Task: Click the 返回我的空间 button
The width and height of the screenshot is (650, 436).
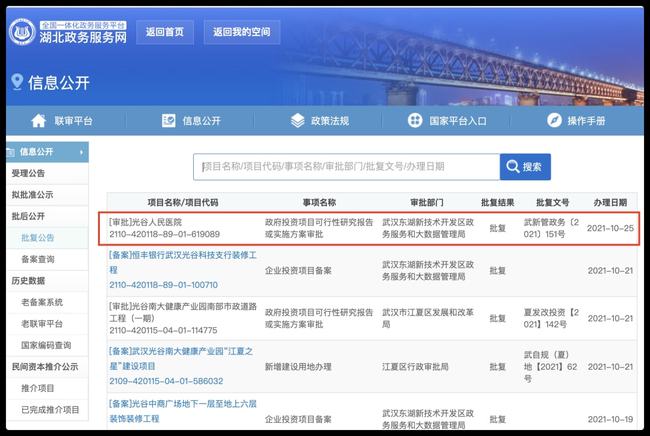Action: (242, 32)
